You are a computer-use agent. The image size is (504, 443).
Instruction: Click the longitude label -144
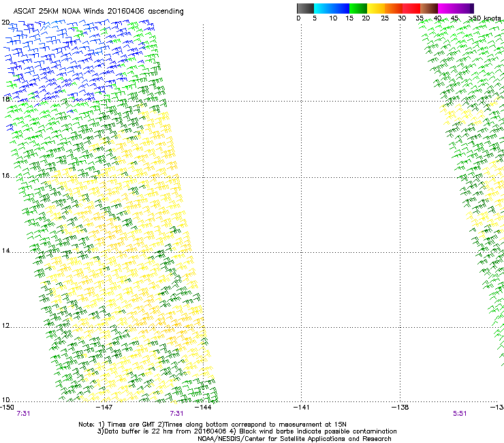click(203, 408)
